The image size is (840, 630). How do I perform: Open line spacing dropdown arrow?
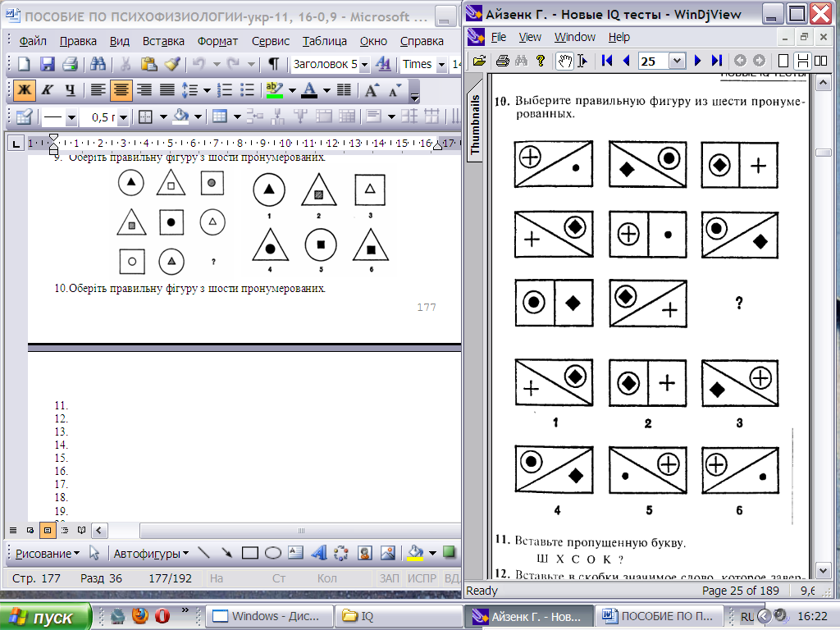pyautogui.click(x=207, y=90)
